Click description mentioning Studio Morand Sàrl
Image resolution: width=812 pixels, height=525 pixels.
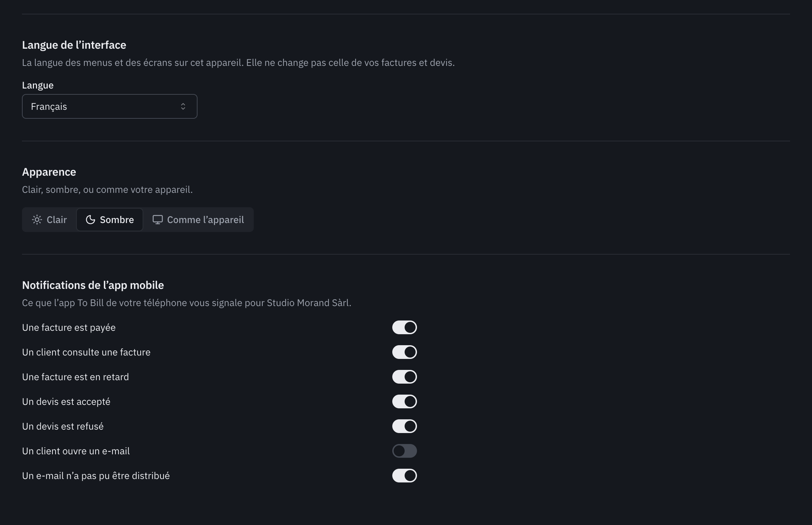pyautogui.click(x=187, y=303)
